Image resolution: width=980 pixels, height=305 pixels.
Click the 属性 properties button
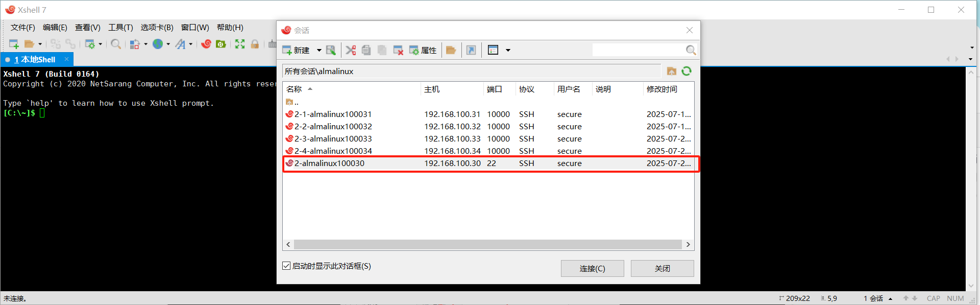point(423,50)
